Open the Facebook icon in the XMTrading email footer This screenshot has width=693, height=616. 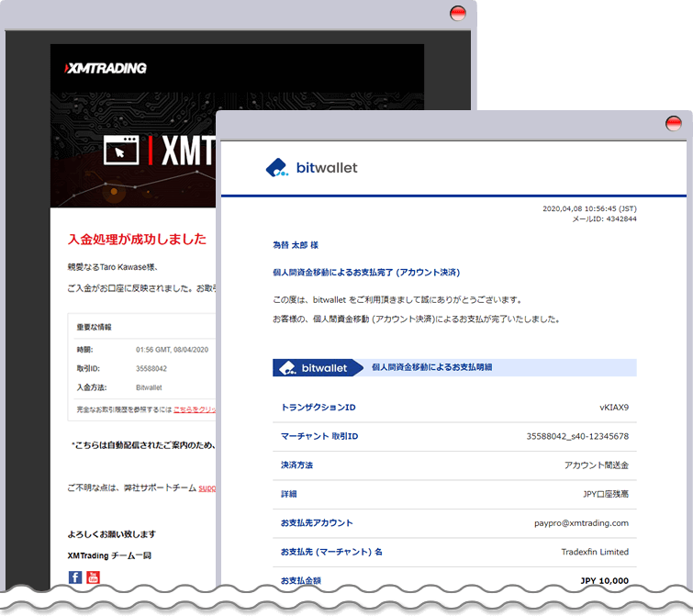75,577
